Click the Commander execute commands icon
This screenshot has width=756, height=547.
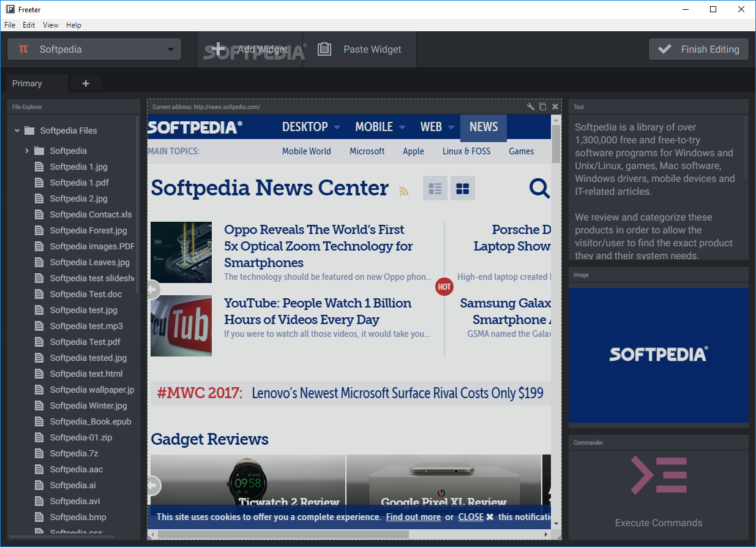pyautogui.click(x=659, y=475)
